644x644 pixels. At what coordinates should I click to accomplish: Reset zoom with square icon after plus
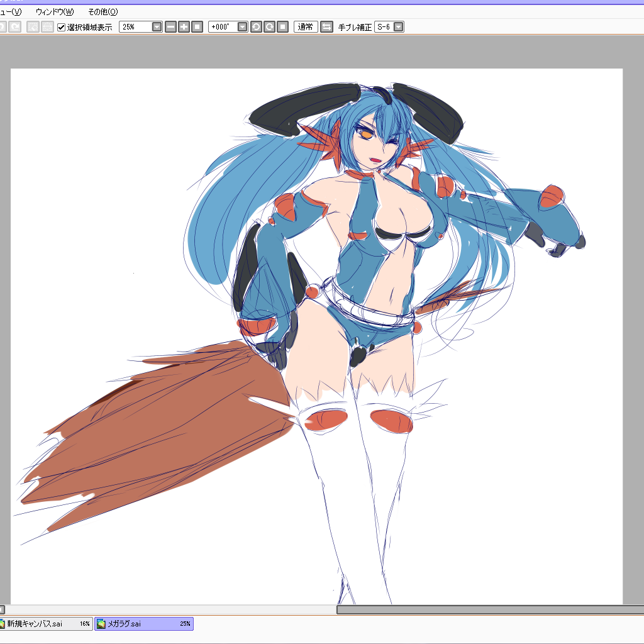tap(197, 27)
